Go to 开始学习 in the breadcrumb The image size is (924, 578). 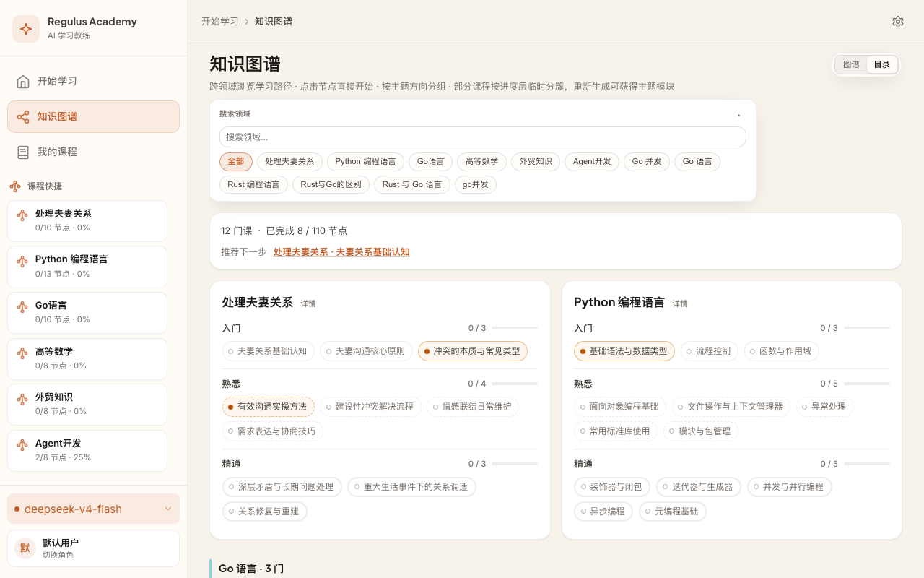tap(220, 22)
